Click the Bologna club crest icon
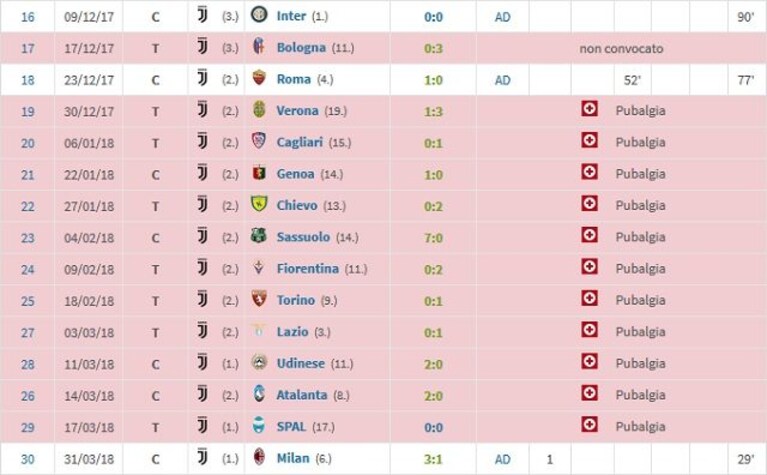Image resolution: width=767 pixels, height=475 pixels. [x=259, y=46]
